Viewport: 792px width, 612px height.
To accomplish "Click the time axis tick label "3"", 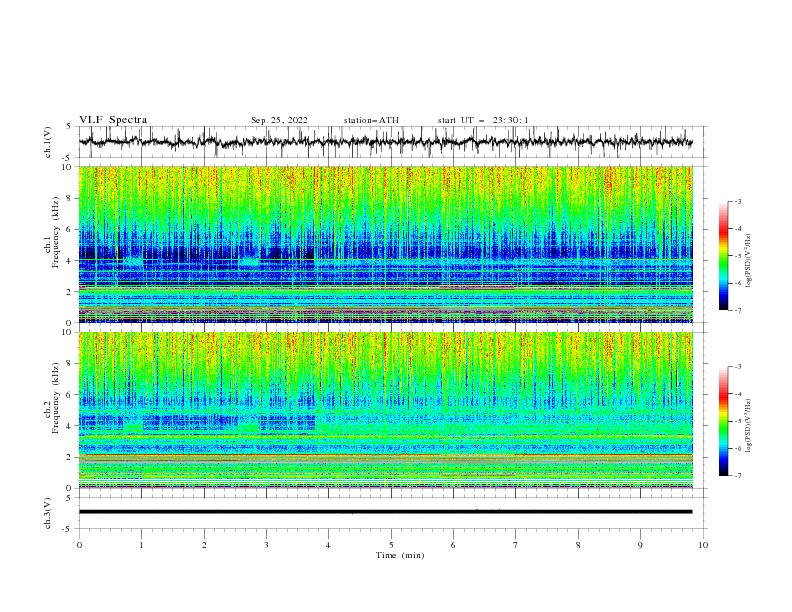I will 267,545.
